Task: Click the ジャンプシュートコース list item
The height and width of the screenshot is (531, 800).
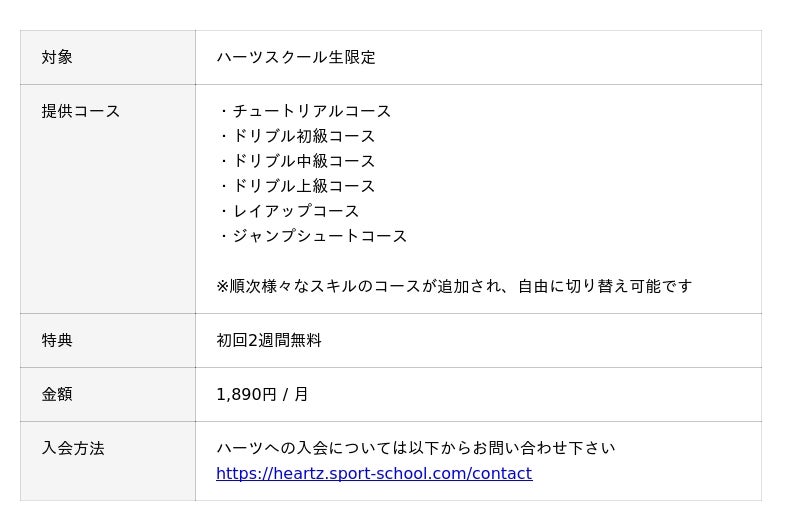Action: pyautogui.click(x=312, y=236)
